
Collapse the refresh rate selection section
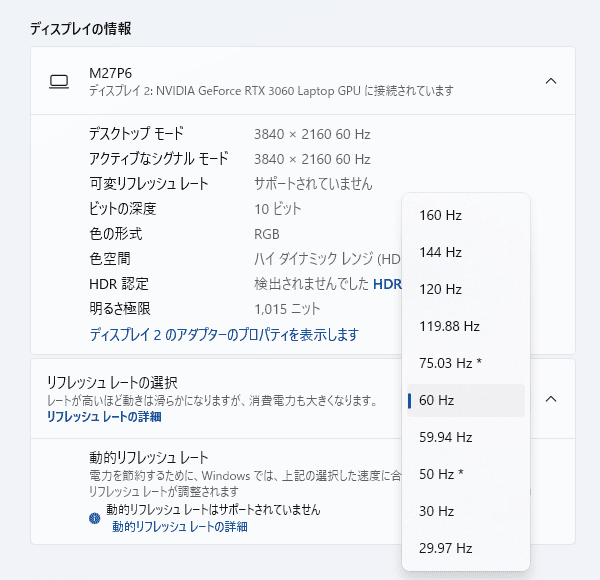(550, 399)
